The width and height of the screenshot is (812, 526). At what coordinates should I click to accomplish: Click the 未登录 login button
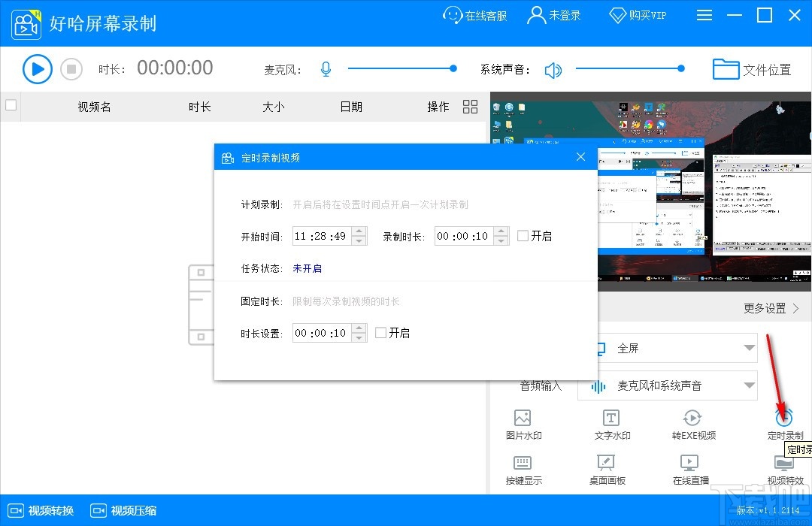[x=554, y=14]
